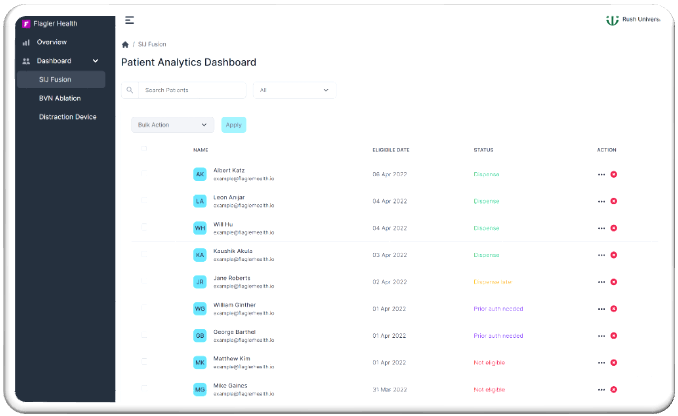
Task: Click red remove icon for George Barthel
Action: click(614, 336)
